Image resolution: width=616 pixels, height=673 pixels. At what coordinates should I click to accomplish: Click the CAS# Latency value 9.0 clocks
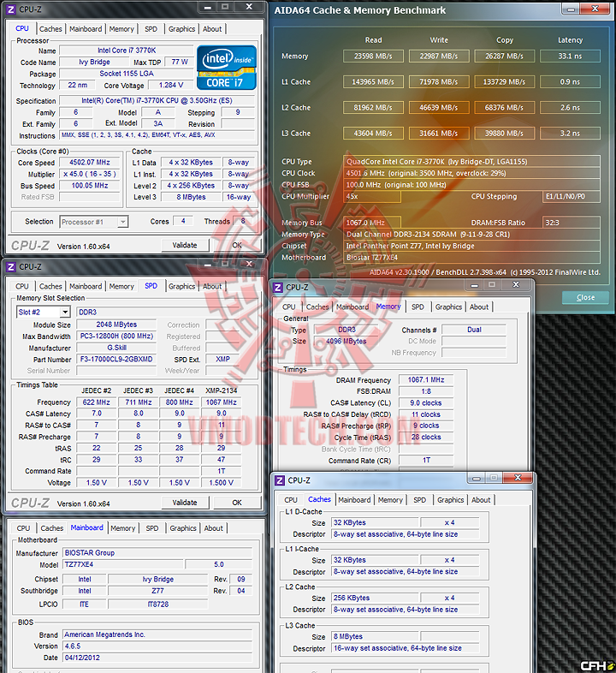(x=426, y=403)
